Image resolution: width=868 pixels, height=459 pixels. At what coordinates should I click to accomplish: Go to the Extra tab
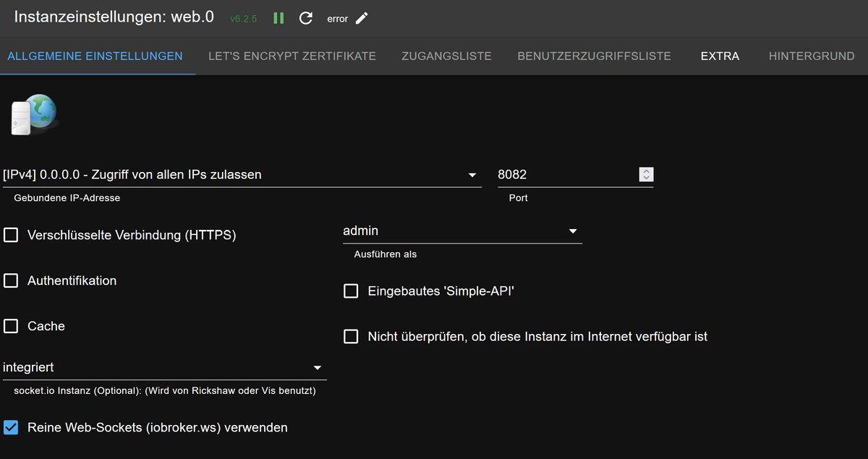720,56
